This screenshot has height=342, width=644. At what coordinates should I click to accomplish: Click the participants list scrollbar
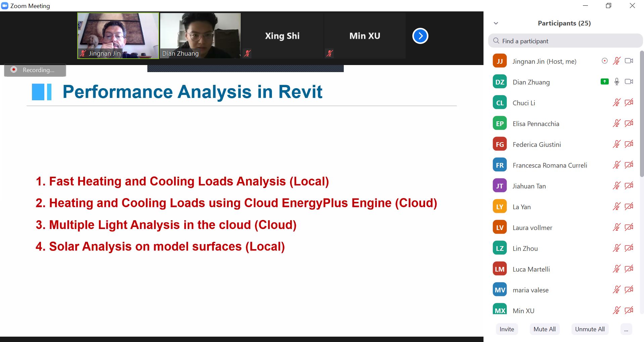point(642,114)
